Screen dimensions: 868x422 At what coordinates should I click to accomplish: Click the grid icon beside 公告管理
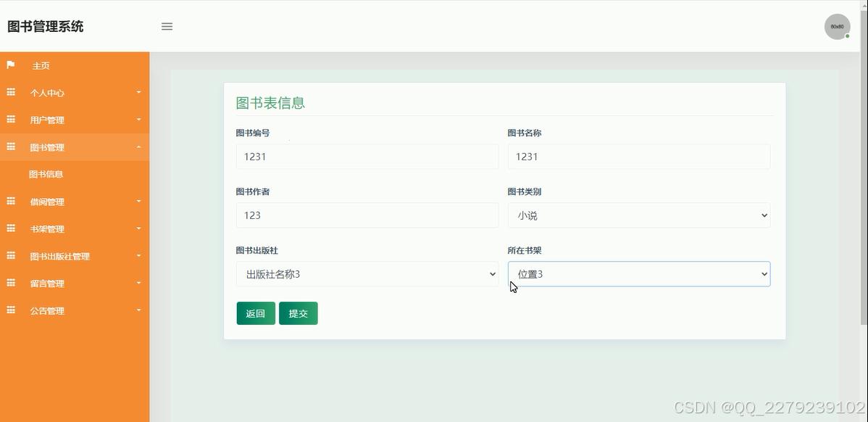[x=11, y=310]
